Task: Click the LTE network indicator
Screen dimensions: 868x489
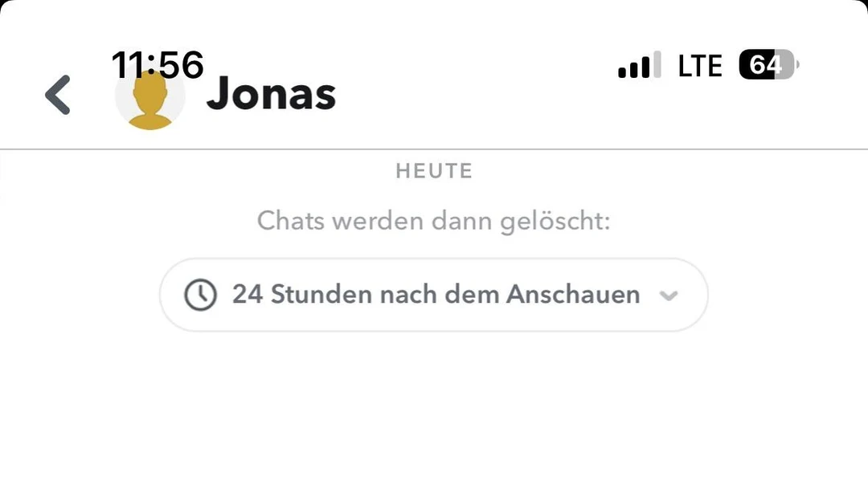Action: (x=700, y=66)
